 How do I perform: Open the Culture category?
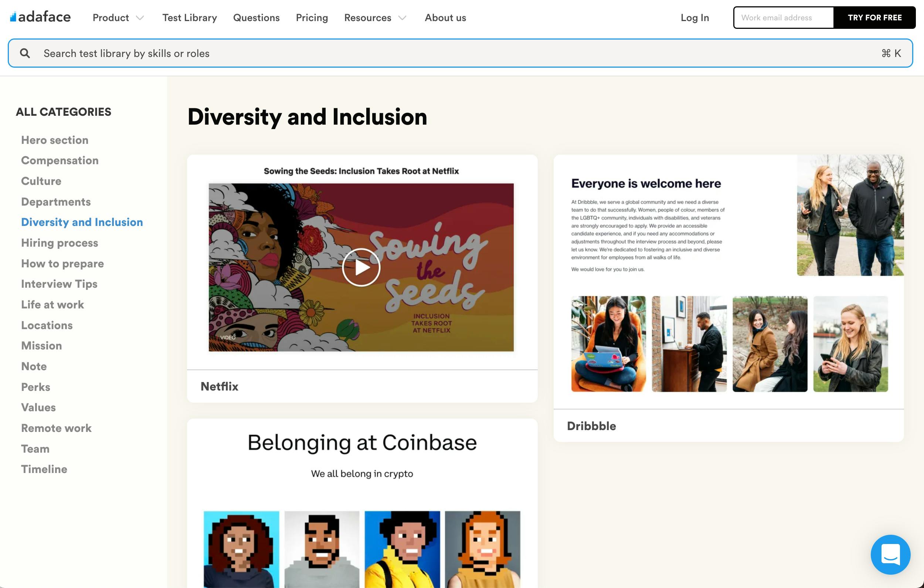[41, 181]
